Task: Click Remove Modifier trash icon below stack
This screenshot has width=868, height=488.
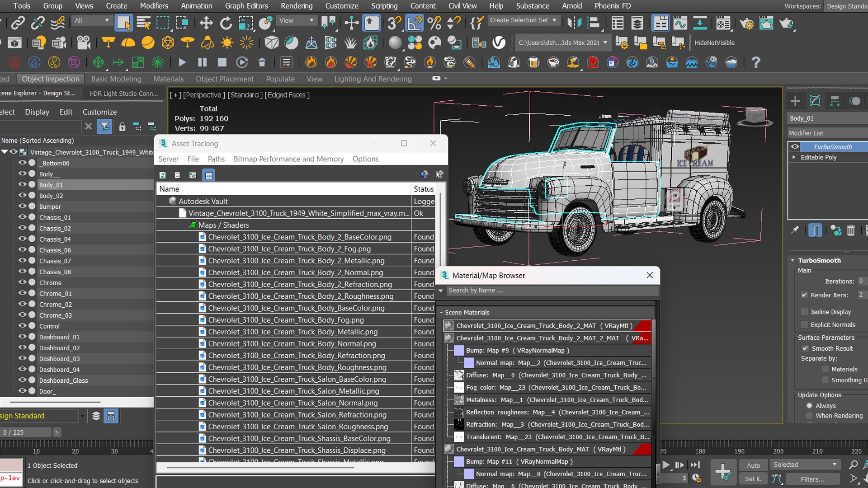Action: [x=851, y=230]
